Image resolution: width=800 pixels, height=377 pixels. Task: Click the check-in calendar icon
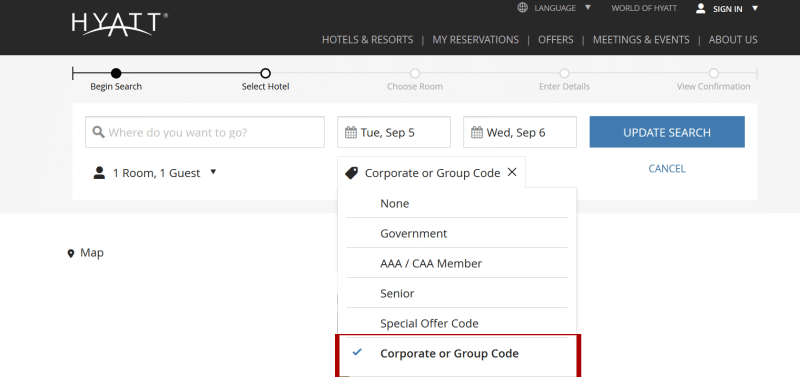coord(351,133)
